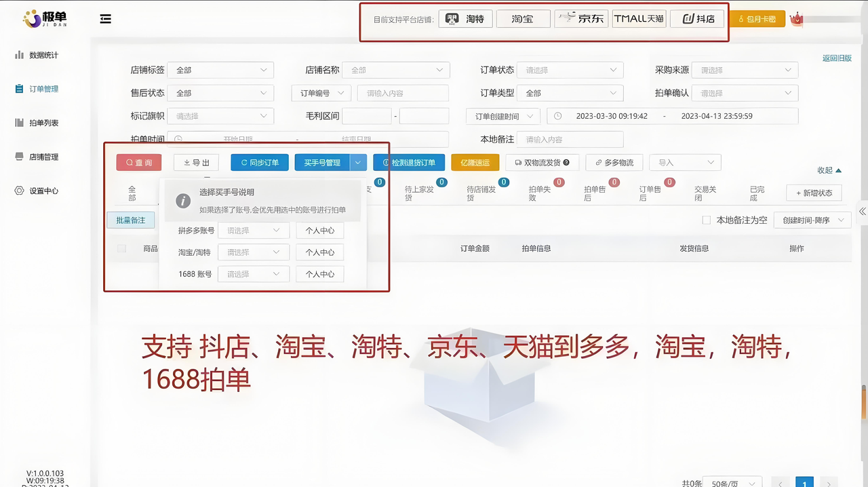This screenshot has height=487, width=868.
Task: Click the 返回旧版 link
Action: tap(837, 58)
